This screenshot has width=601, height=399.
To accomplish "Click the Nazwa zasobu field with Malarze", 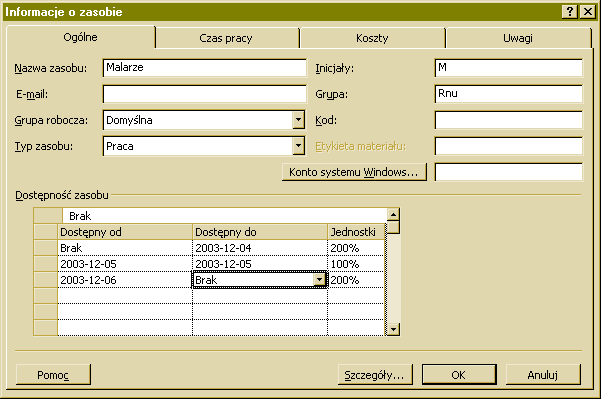I will (205, 68).
